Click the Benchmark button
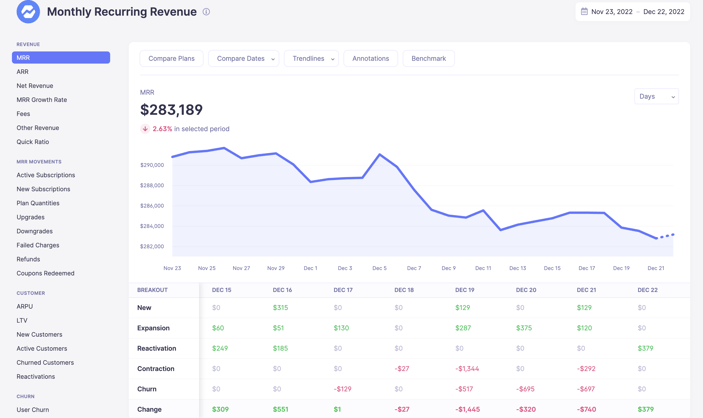 click(x=429, y=59)
